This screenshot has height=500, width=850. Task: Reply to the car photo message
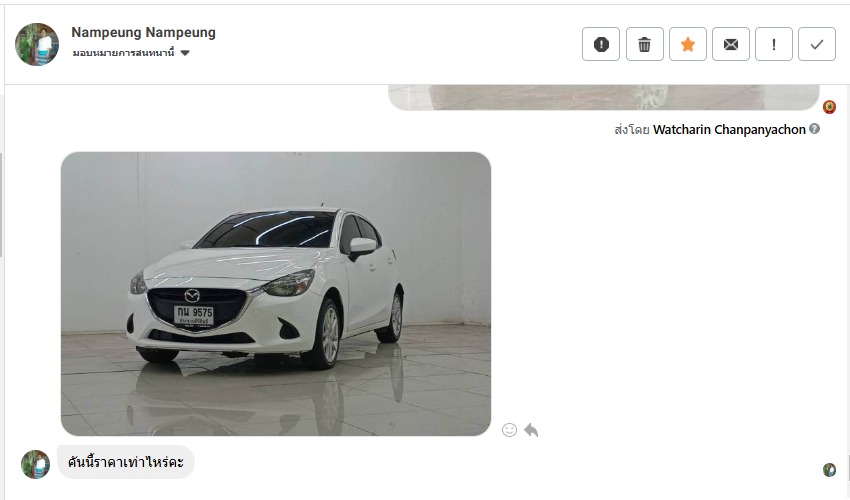(531, 430)
